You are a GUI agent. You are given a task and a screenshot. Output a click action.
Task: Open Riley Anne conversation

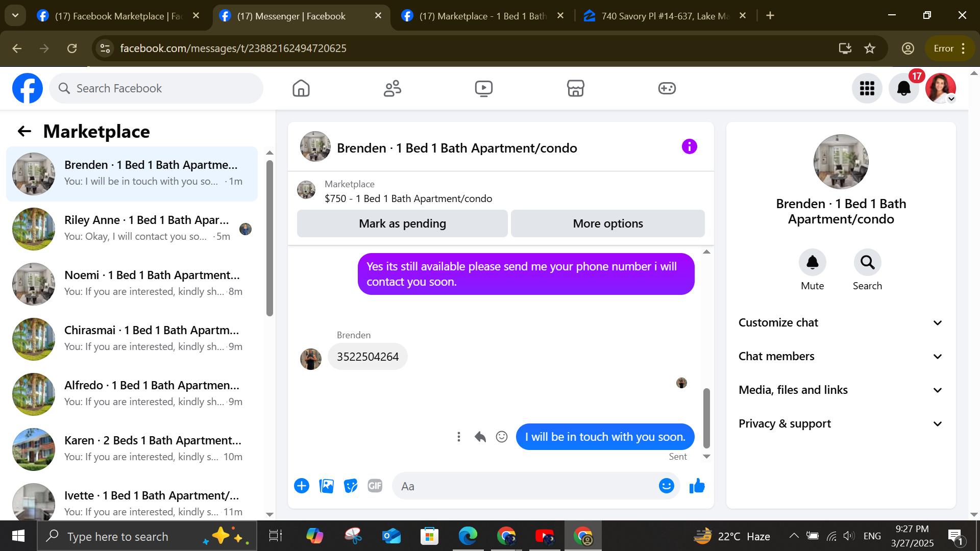132,229
